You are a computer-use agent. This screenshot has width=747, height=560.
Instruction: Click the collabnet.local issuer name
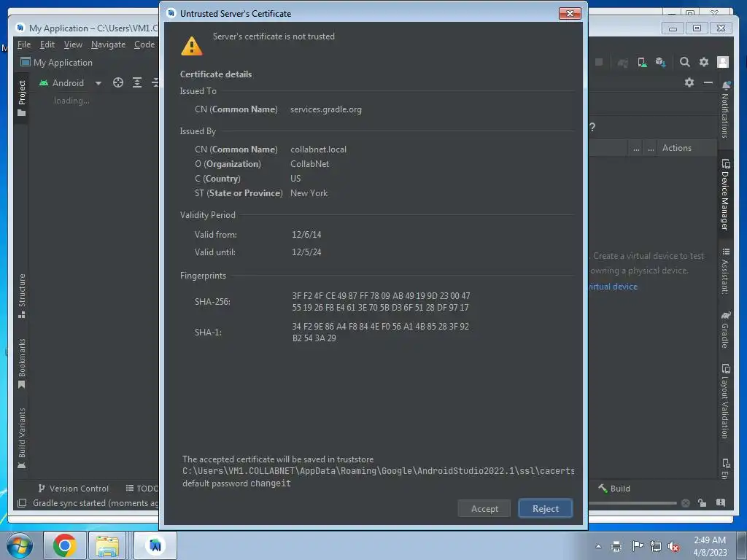(318, 149)
